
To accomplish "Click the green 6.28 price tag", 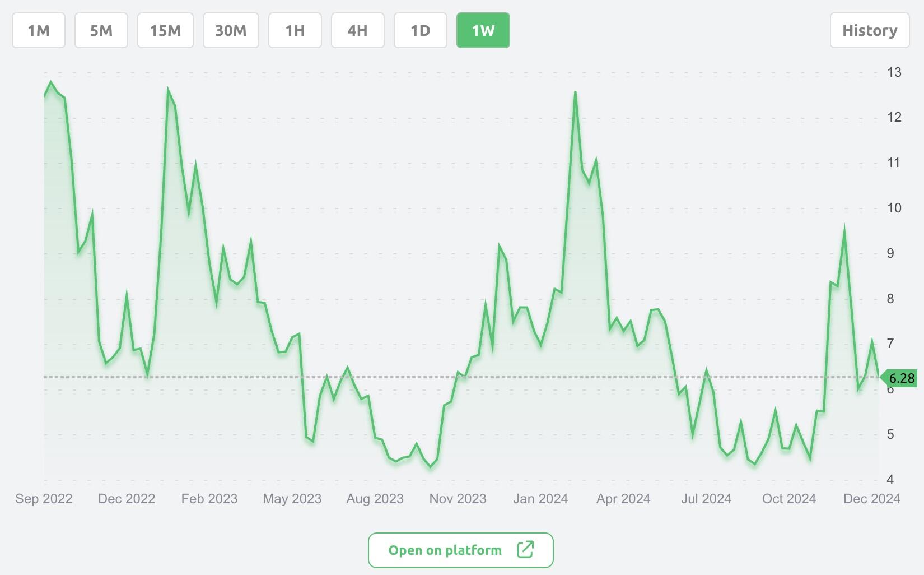I will pos(900,378).
